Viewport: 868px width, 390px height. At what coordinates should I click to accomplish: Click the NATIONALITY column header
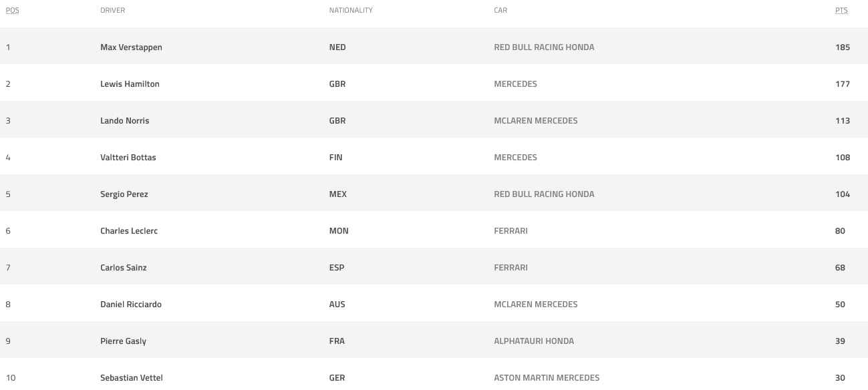coord(351,11)
